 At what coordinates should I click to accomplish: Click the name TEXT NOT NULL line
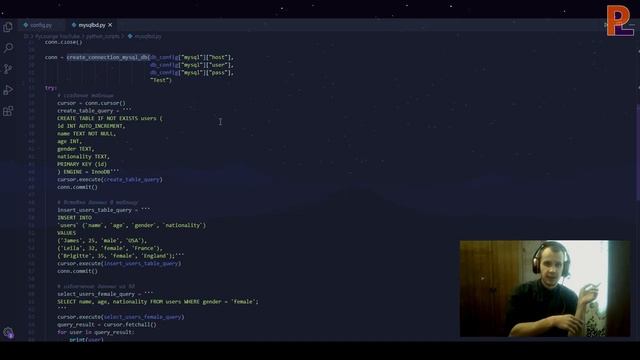[87, 133]
